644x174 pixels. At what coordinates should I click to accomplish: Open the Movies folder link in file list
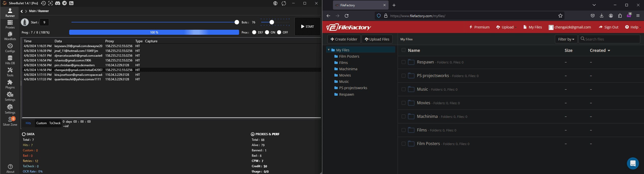tap(424, 103)
